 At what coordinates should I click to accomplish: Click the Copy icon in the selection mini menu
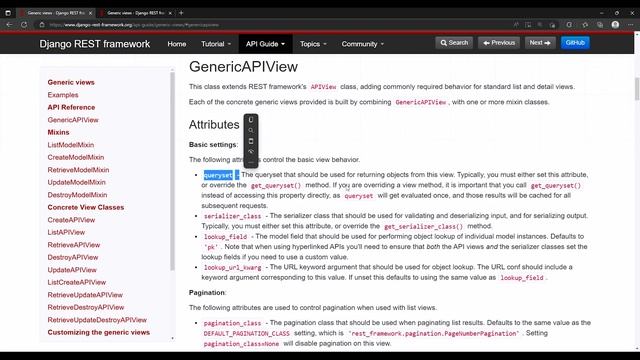coord(251,120)
